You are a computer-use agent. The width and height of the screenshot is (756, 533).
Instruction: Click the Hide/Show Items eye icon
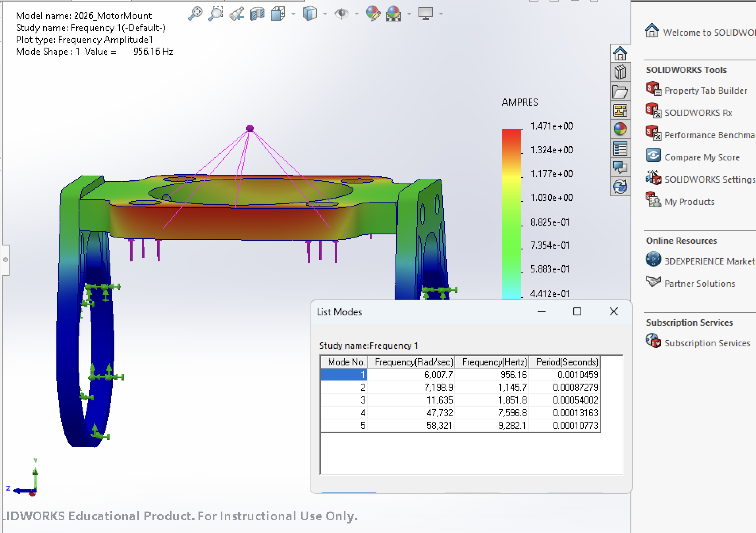coord(342,14)
